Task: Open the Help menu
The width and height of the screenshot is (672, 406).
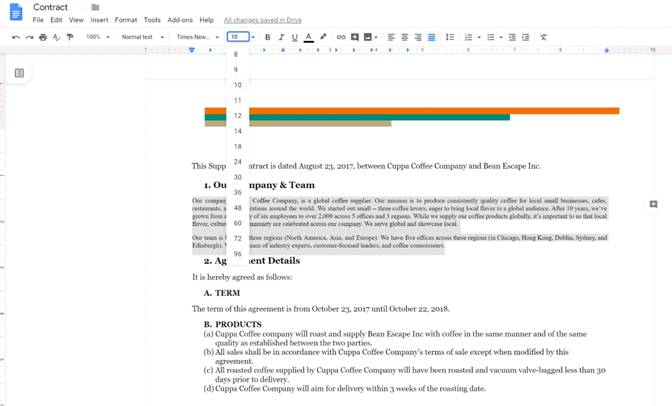Action: point(207,20)
